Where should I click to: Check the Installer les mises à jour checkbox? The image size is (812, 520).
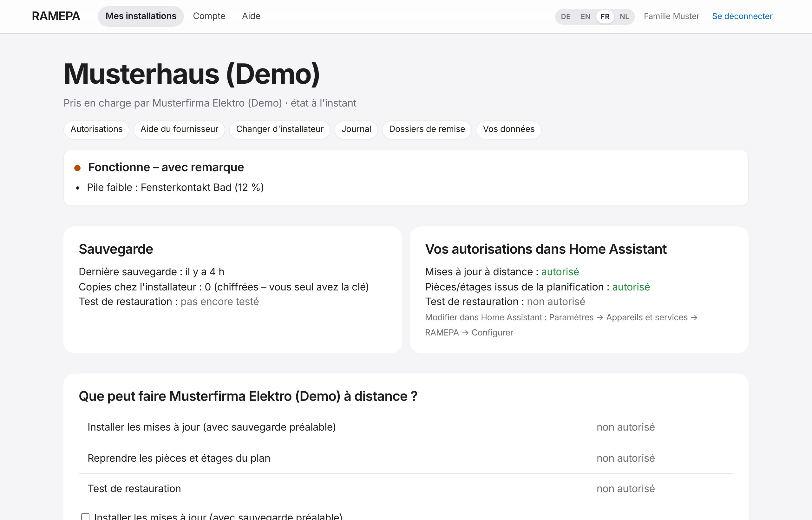tap(85, 517)
